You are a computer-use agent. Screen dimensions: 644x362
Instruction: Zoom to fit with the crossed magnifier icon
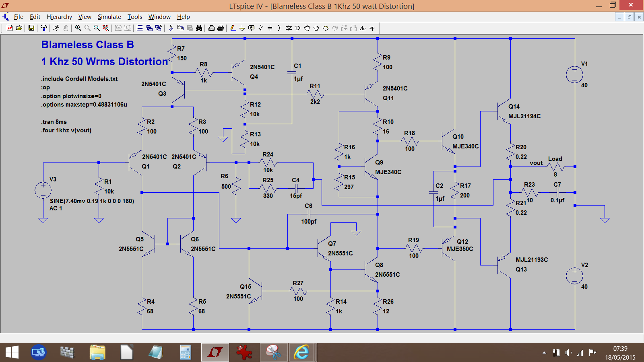(x=106, y=28)
